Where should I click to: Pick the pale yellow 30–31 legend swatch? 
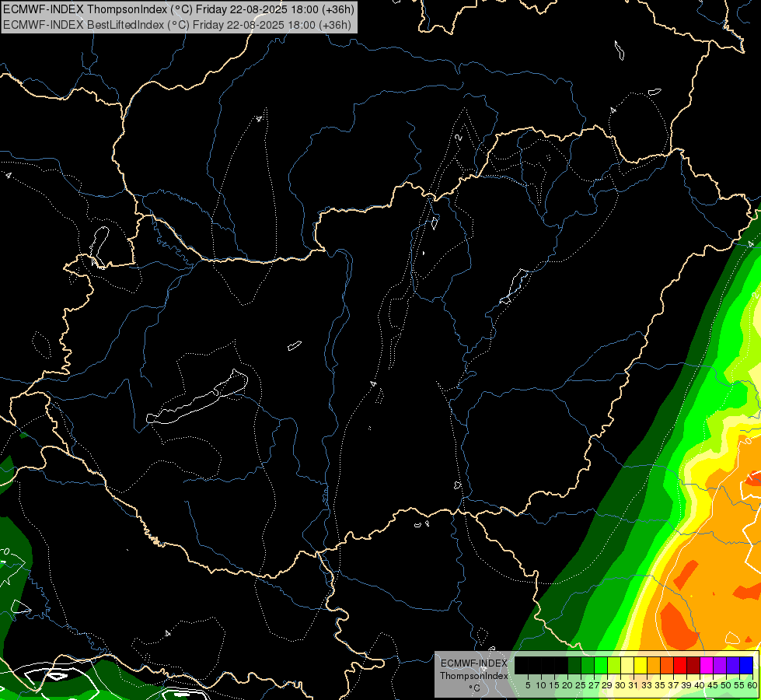click(627, 666)
